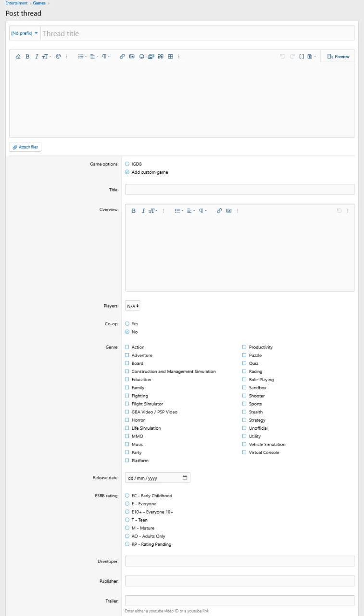Click the redo icon in main editor

[x=292, y=56]
